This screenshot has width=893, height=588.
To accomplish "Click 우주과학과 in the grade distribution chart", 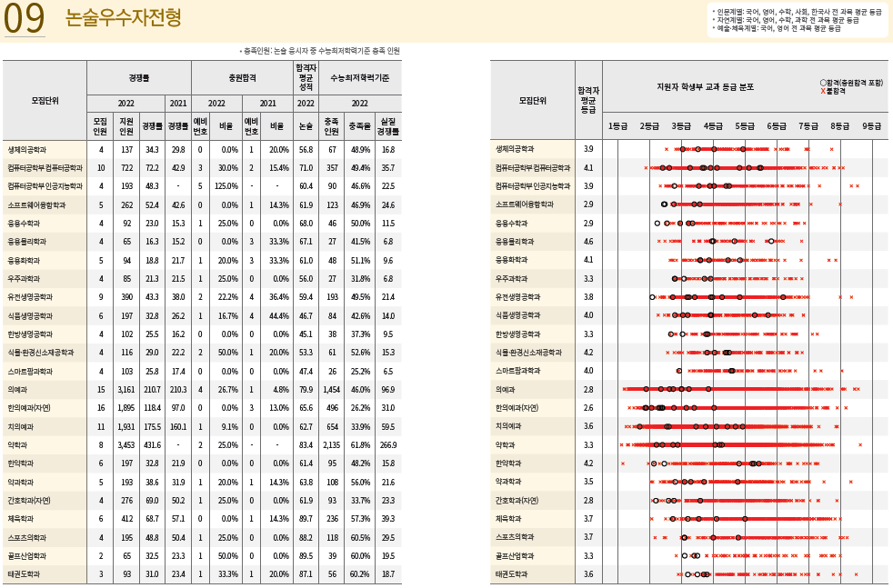I will click(511, 278).
